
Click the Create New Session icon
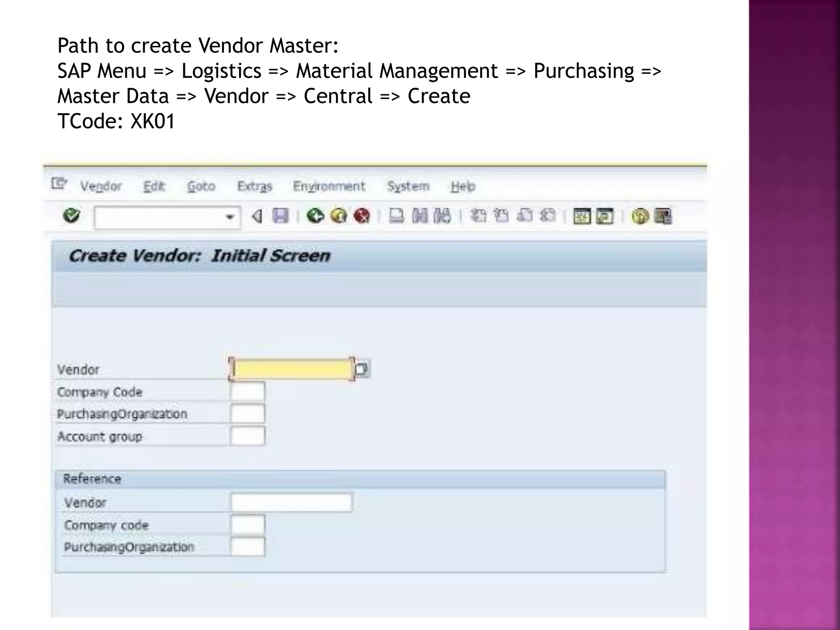pyautogui.click(x=582, y=216)
